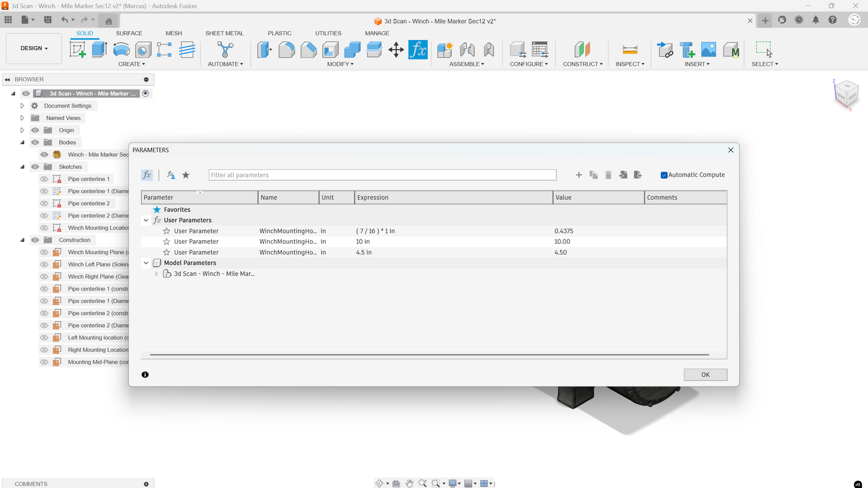
Task: Add a new user parameter with plus icon
Action: (578, 175)
